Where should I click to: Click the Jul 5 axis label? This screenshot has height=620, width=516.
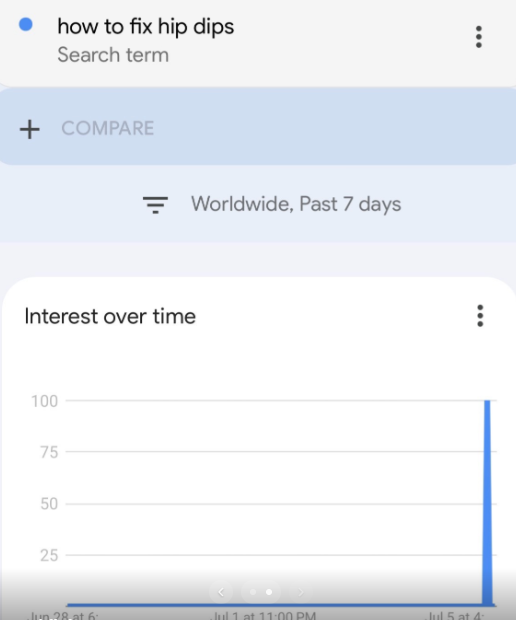pos(454,616)
